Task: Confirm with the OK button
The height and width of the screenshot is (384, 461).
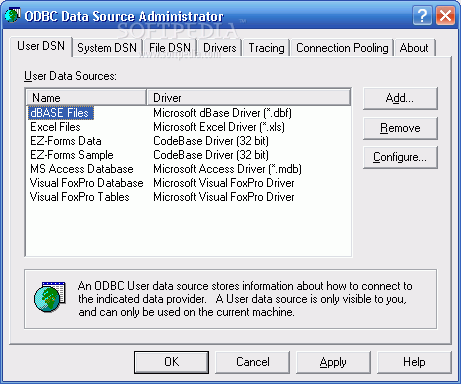Action: (x=172, y=362)
